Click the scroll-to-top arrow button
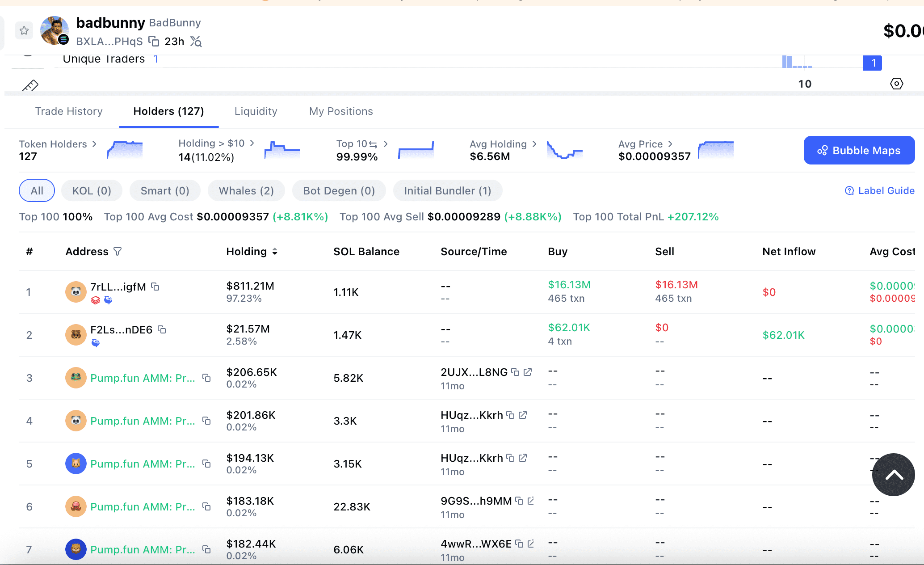Viewport: 924px width, 565px height. tap(893, 475)
